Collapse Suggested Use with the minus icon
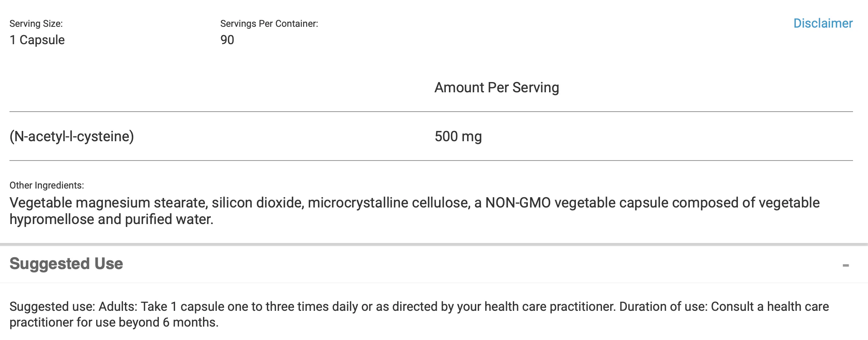The width and height of the screenshot is (868, 340). (846, 265)
